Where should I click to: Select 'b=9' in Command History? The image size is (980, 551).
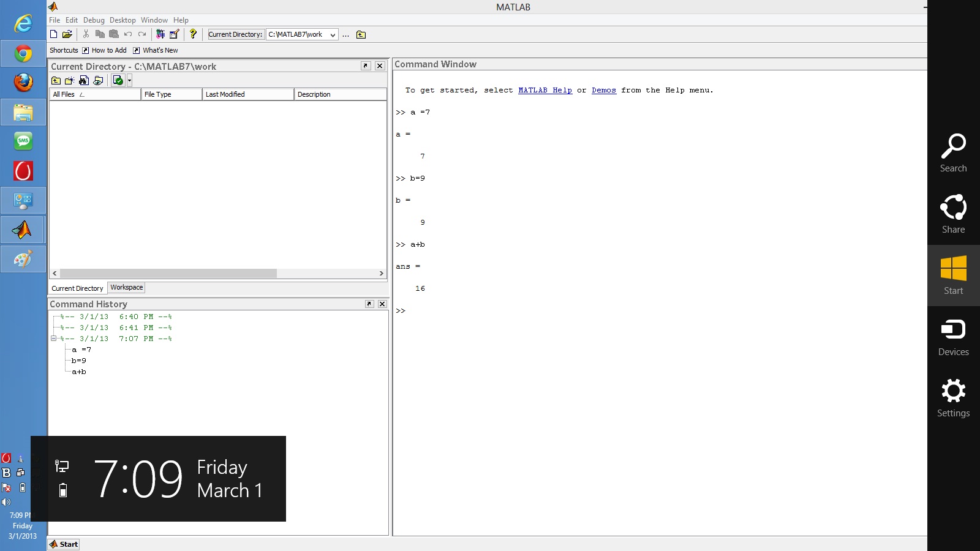pos(79,361)
